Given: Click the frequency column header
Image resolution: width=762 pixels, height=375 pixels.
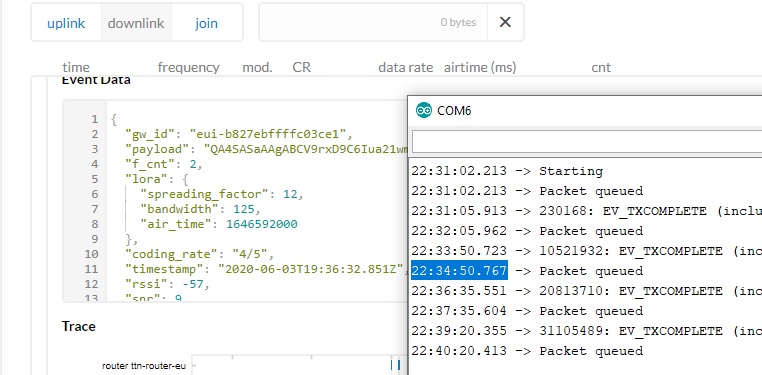Looking at the screenshot, I should click(x=189, y=68).
